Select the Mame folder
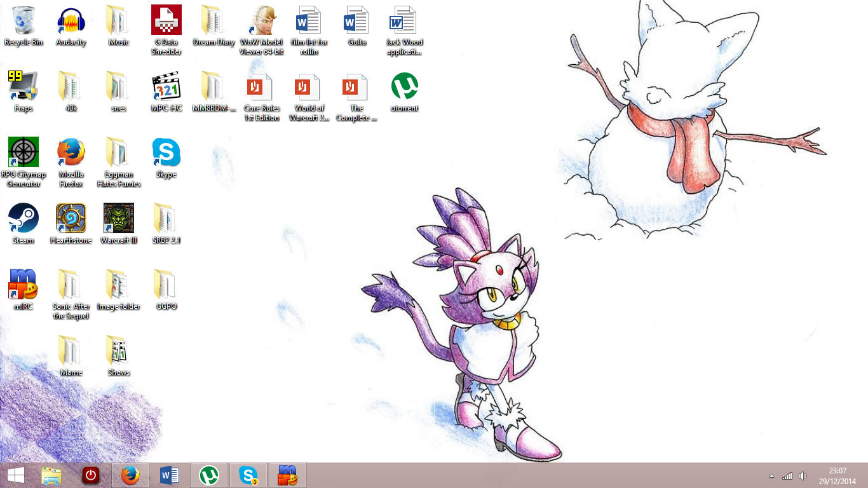The height and width of the screenshot is (488, 868). pos(71,356)
